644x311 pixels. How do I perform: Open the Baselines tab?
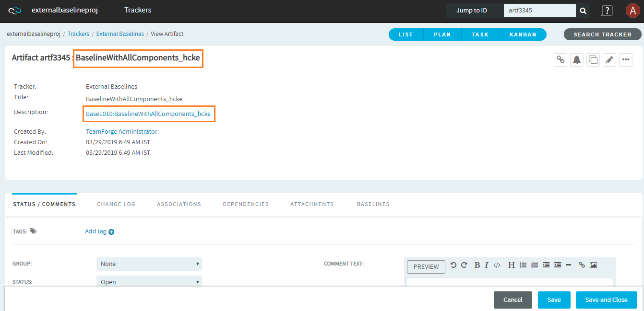coord(373,204)
